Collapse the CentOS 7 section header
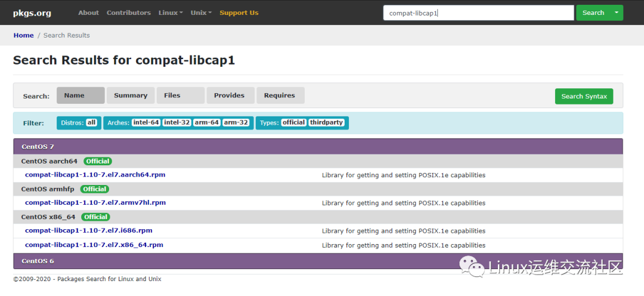Image resolution: width=644 pixels, height=296 pixels. coord(318,147)
